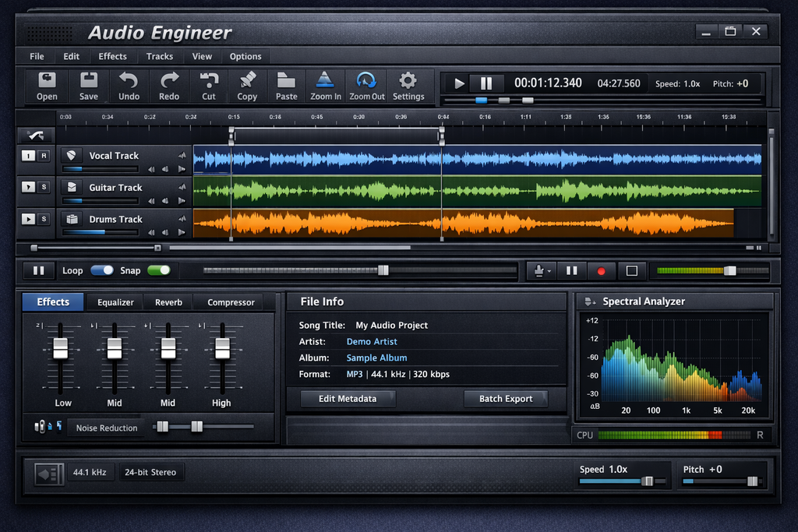This screenshot has height=532, width=798.
Task: Click the Batch Export button
Action: 506,399
